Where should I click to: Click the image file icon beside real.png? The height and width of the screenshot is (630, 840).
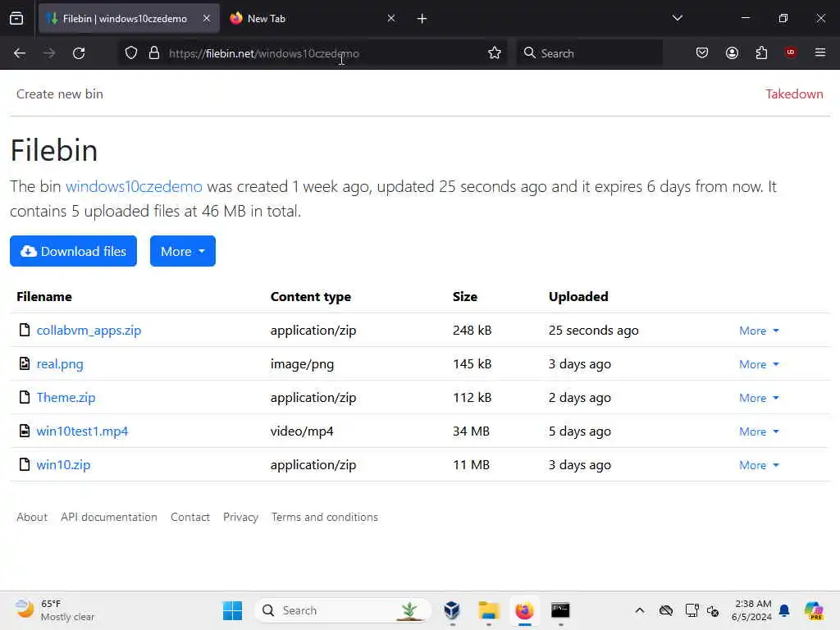(24, 363)
